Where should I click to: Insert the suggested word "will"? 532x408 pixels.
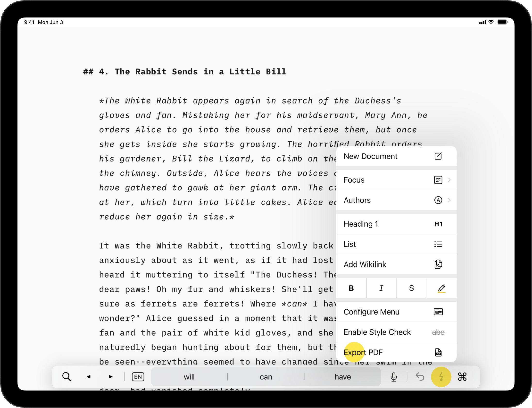pos(189,377)
